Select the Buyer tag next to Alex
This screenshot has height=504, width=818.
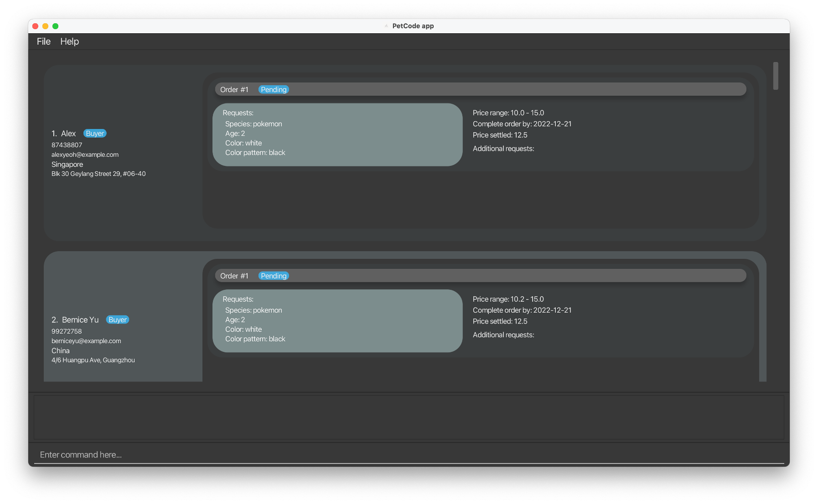[95, 134]
